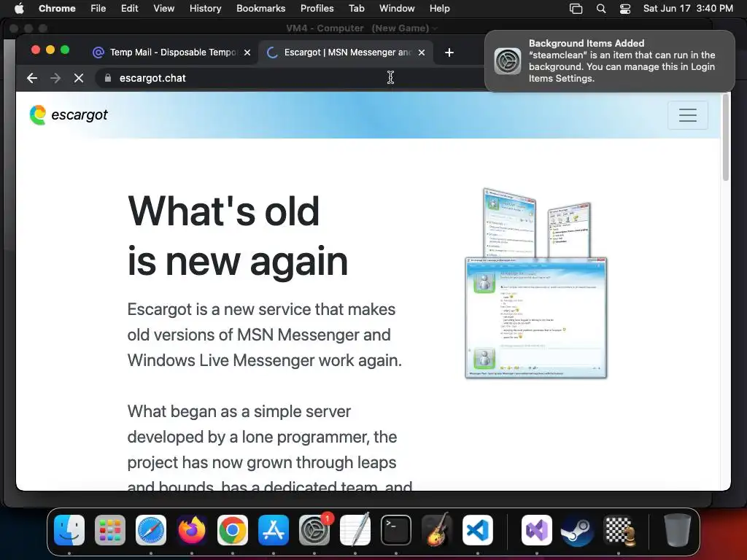
Task: Open the Chess app from the Dock
Action: point(619,530)
